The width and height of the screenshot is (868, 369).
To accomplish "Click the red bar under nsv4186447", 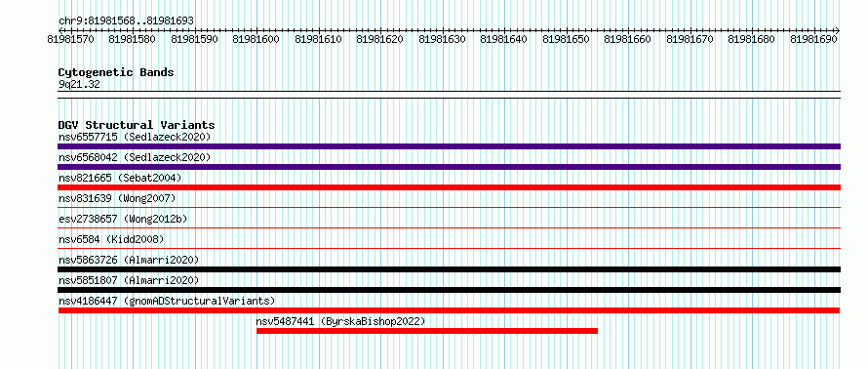I will (x=449, y=310).
